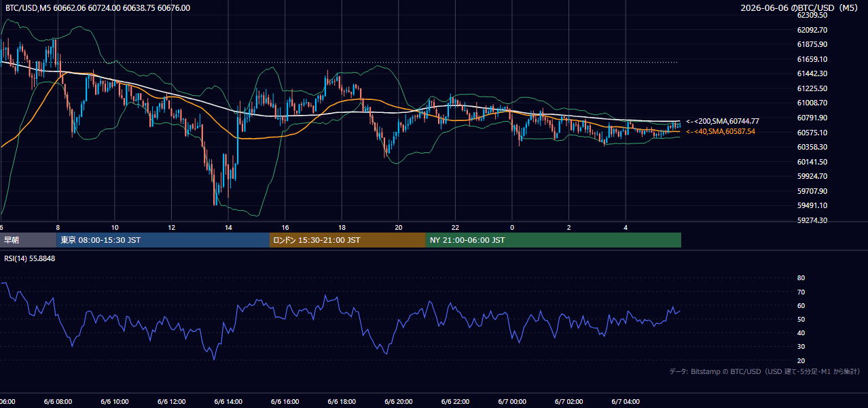Click RSI scale value 60

click(801, 305)
